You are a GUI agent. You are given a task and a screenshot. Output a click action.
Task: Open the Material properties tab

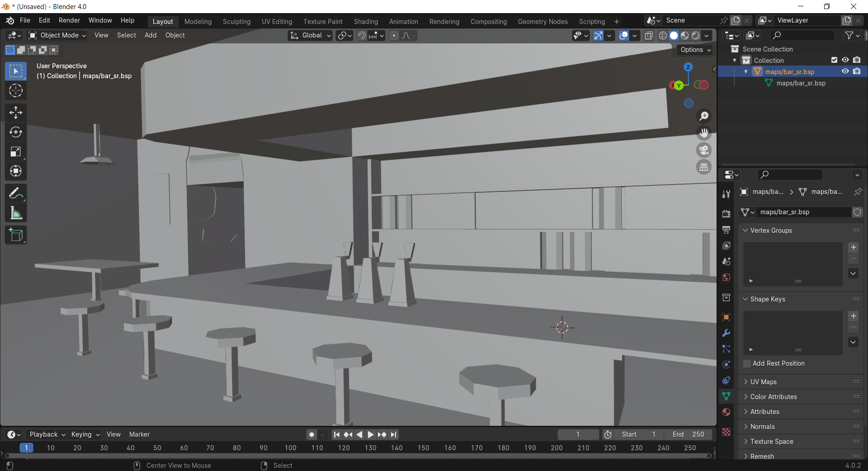(x=726, y=412)
